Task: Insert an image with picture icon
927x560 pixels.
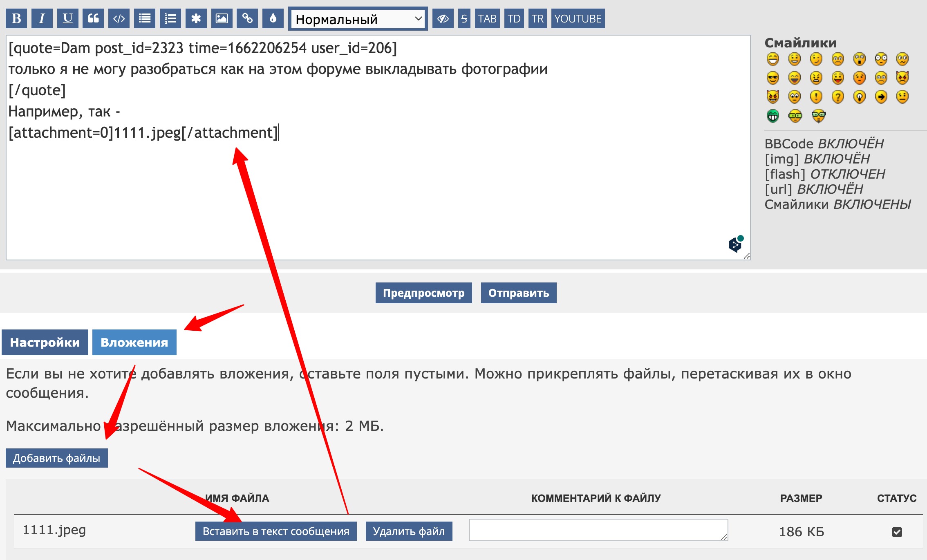Action: tap(222, 19)
